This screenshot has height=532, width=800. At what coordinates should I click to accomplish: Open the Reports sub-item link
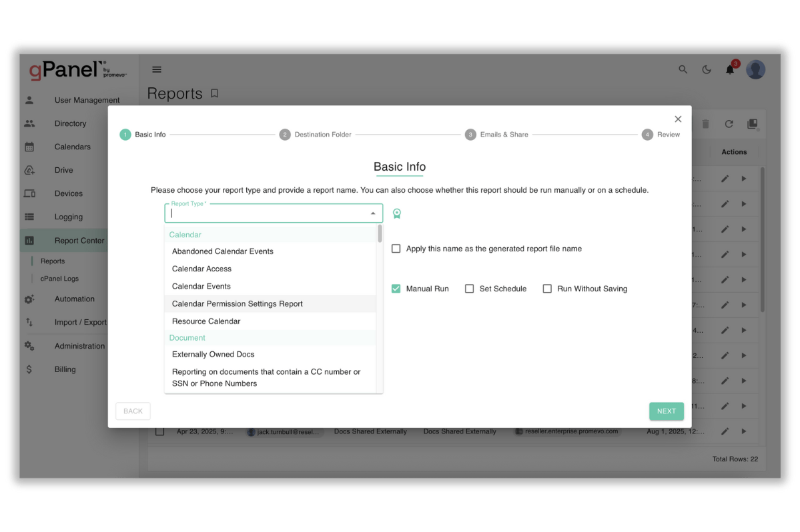53,261
